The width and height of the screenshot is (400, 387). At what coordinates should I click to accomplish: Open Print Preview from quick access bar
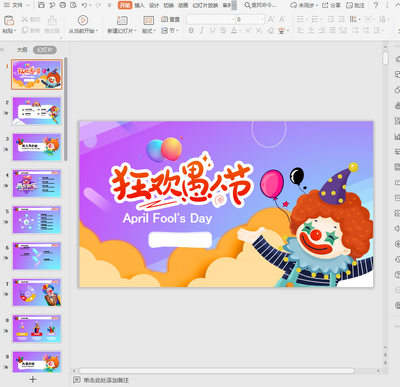click(x=73, y=5)
